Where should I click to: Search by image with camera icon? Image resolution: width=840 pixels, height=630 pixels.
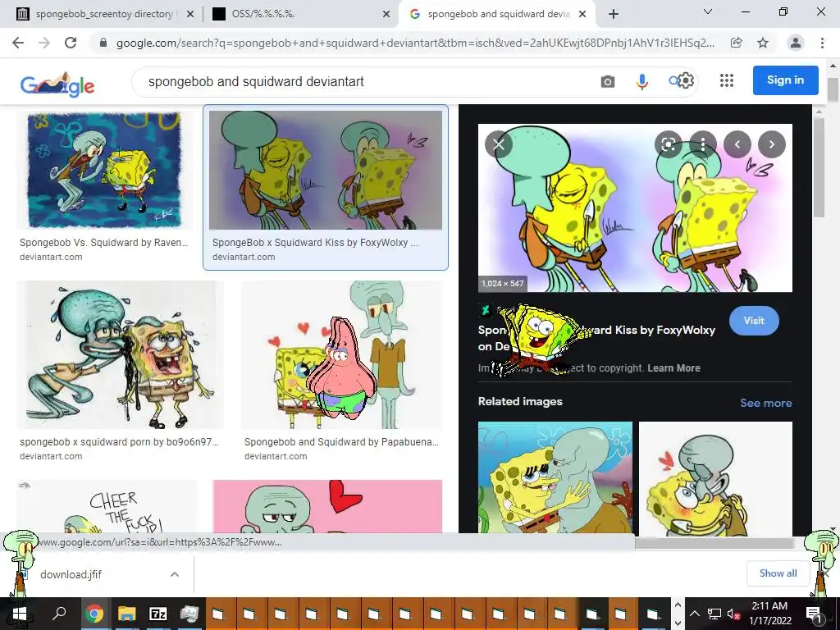[x=608, y=81]
